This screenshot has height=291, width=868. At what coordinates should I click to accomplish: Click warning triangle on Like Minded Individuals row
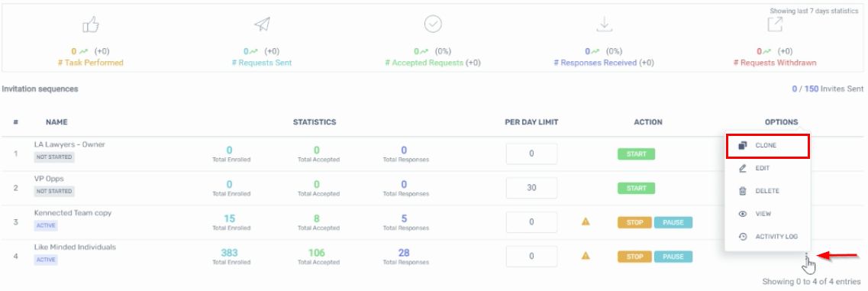tap(586, 256)
